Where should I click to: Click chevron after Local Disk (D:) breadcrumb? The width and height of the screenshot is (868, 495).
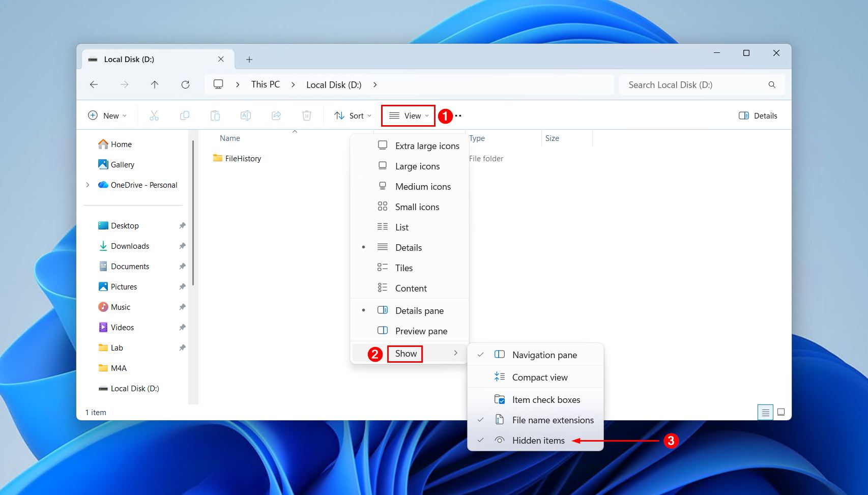375,84
